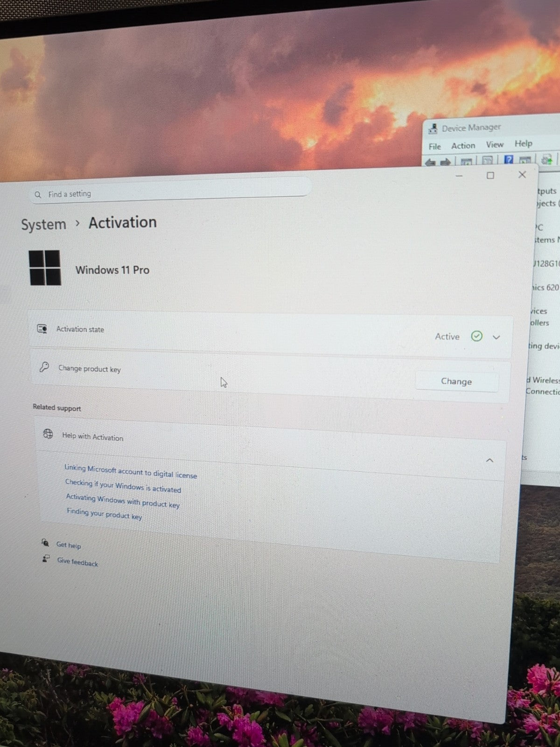Open File menu in Device Manager

pyautogui.click(x=435, y=147)
